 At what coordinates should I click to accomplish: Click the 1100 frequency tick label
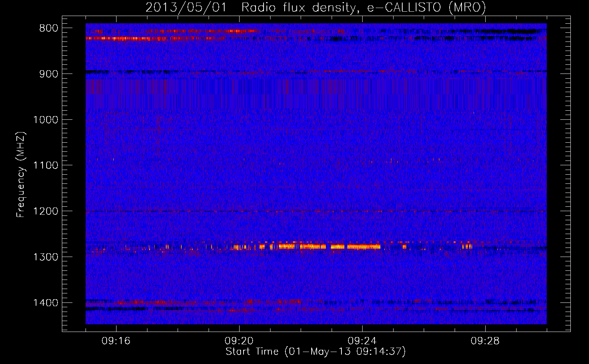pos(46,165)
